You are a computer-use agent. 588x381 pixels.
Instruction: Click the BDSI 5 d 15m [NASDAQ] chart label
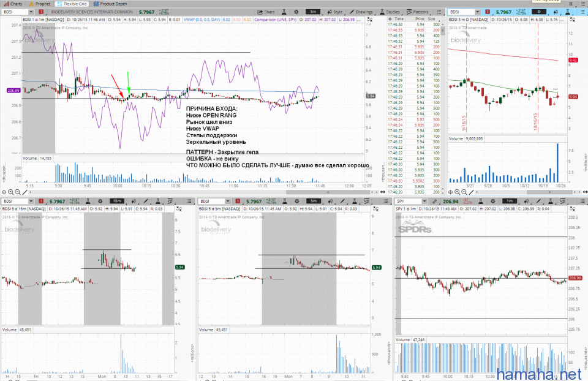[24, 209]
